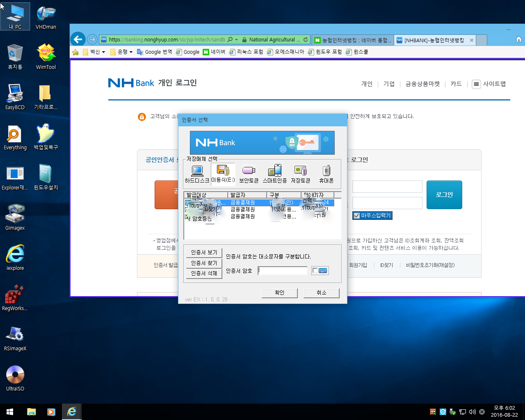Viewport: 525px width, 420px height.
Task: Select 이동식(E:) removable disk icon
Action: tap(223, 174)
